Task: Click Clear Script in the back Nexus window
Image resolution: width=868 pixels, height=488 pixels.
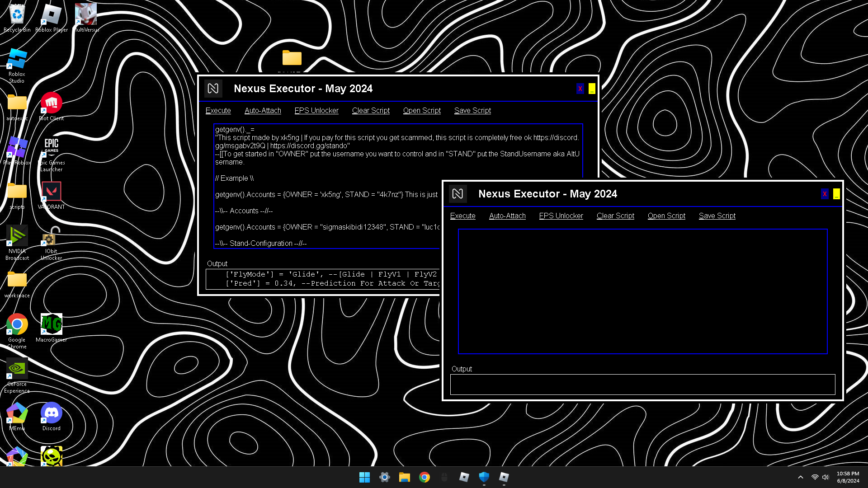Action: (x=370, y=111)
